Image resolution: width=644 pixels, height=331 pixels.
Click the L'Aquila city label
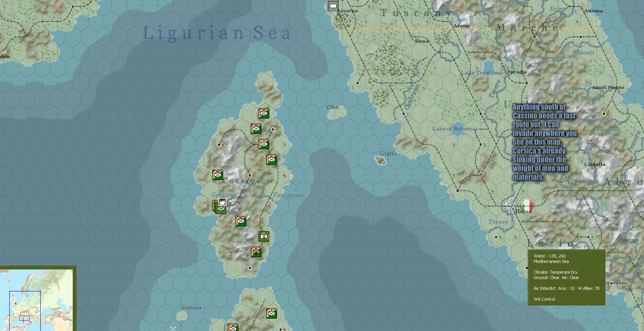pos(595,164)
